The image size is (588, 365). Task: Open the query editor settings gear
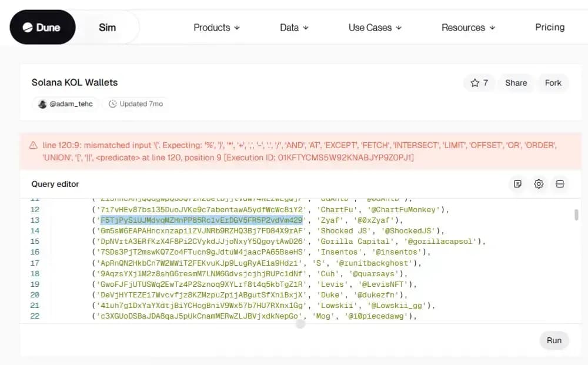(x=539, y=184)
